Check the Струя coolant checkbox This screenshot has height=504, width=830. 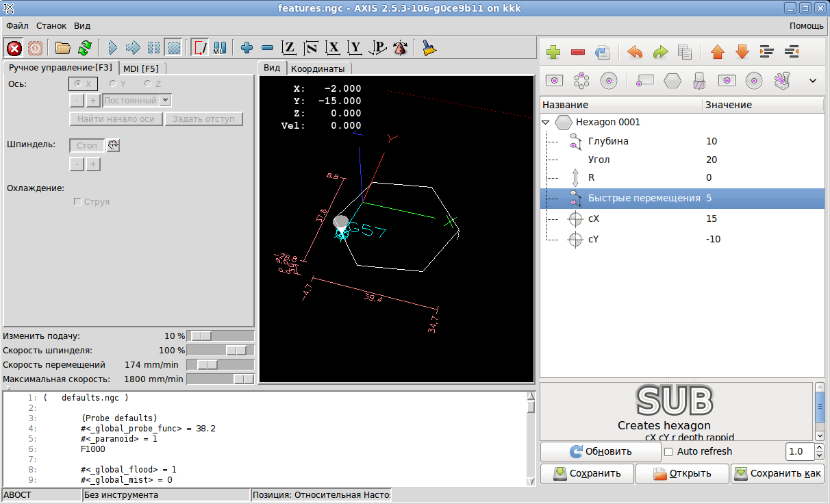(78, 202)
